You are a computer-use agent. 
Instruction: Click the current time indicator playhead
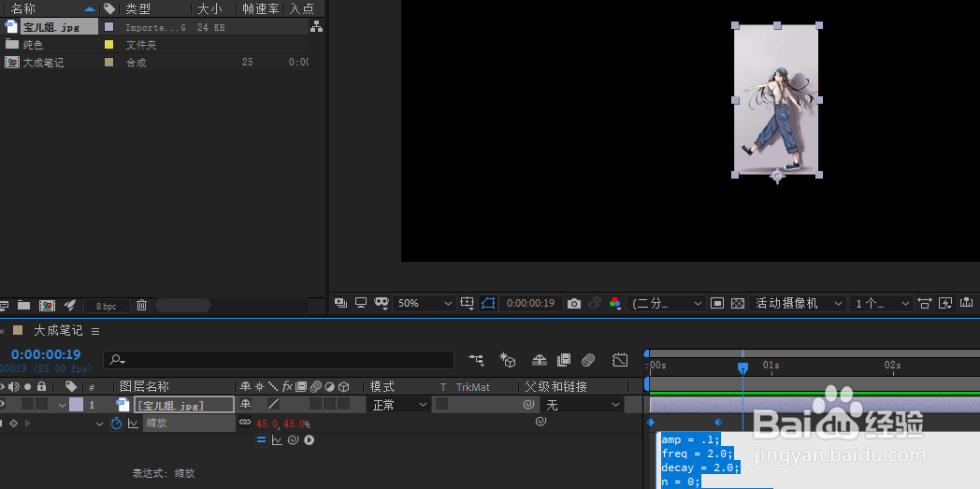(742, 368)
